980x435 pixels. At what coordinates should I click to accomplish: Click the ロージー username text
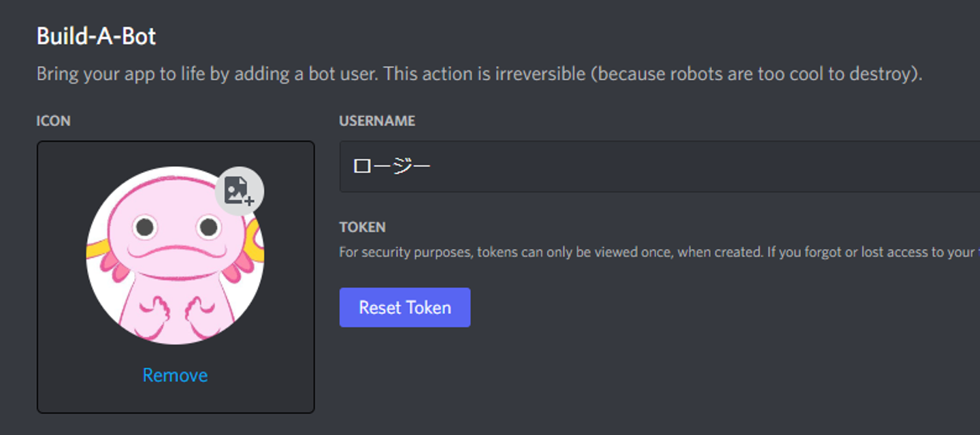click(391, 167)
